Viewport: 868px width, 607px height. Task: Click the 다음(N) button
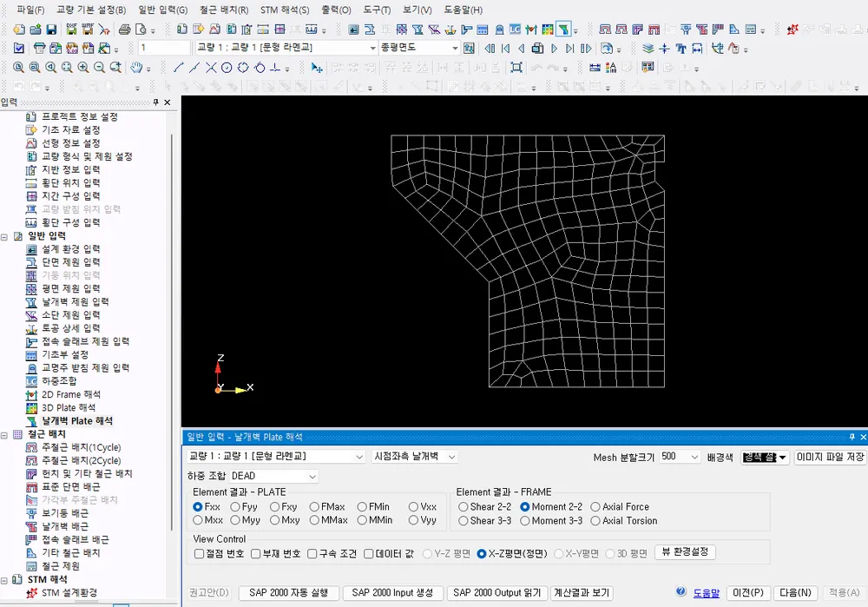click(795, 592)
